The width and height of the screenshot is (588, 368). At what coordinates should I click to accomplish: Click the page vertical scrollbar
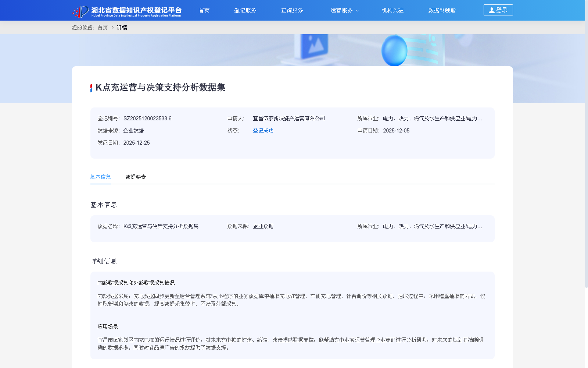(x=587, y=144)
